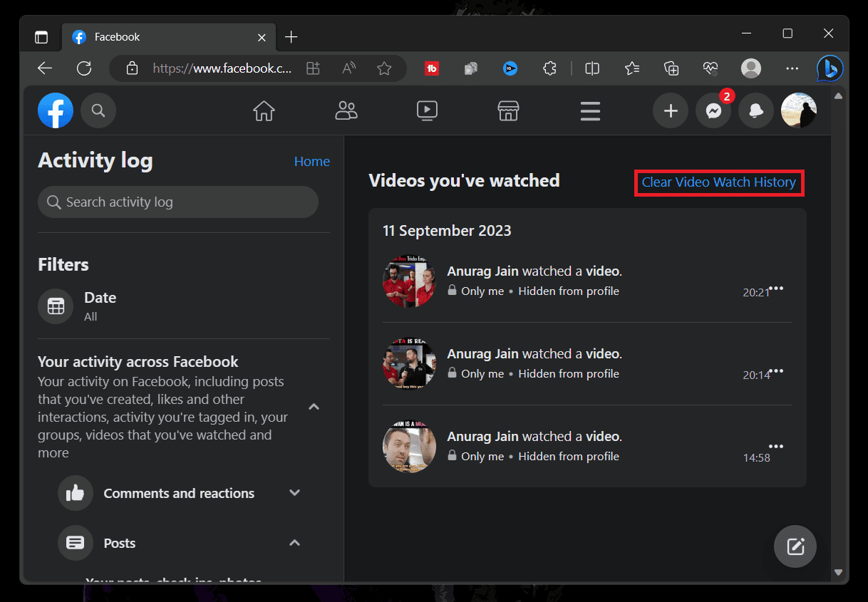Click the Search activity log field
This screenshot has width=868, height=602.
178,202
